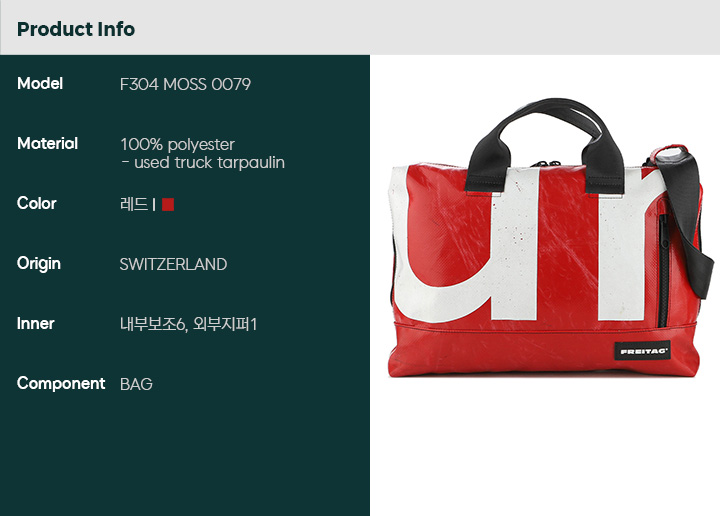Screen dimensions: 720x516
Task: Click the red color swatch square
Action: tap(168, 204)
